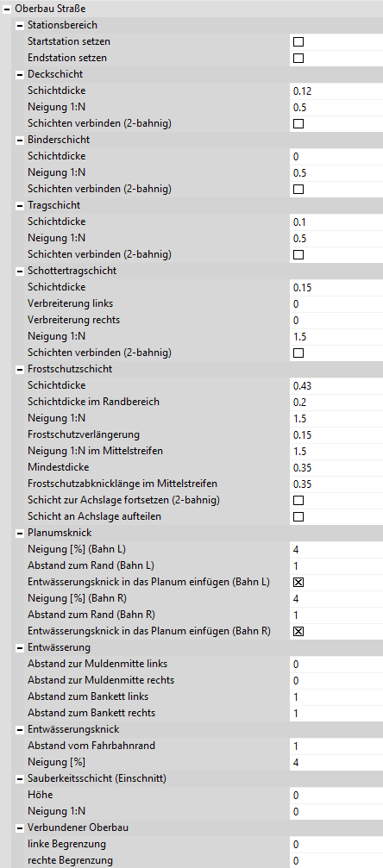Uncheck Entwässerungsknick in das Planum einfügen (Bahn L)

click(x=298, y=582)
